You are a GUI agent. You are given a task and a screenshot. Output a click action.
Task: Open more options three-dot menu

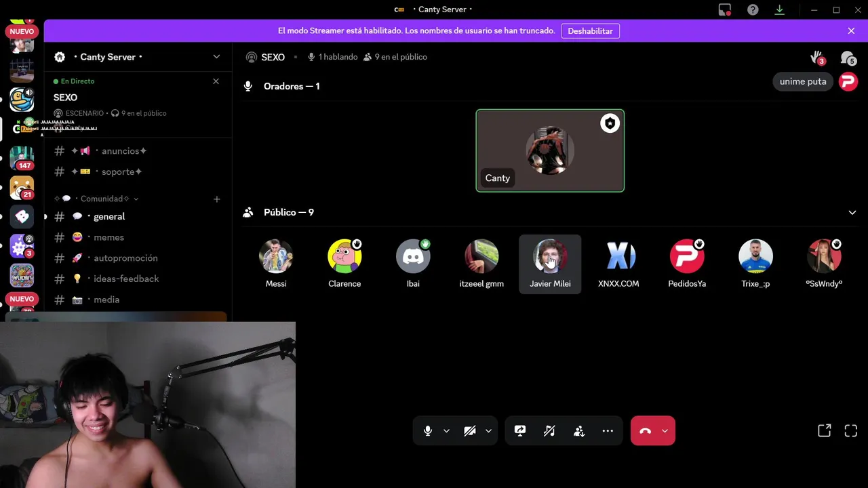point(608,431)
